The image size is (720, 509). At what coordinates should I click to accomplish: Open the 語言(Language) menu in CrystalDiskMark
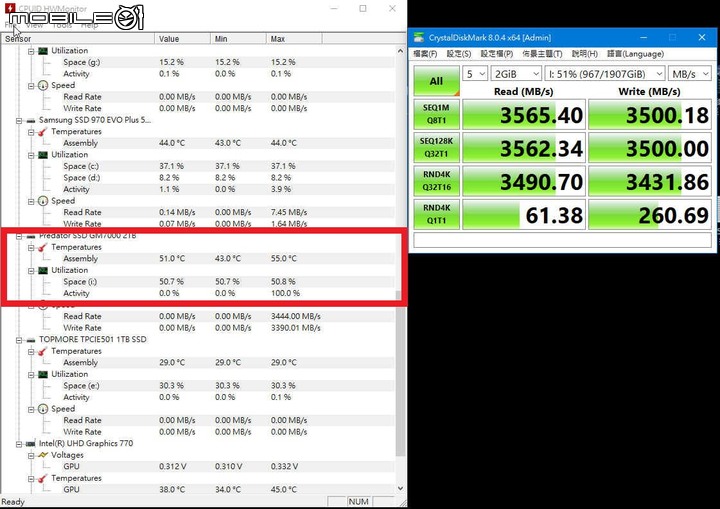(x=635, y=54)
